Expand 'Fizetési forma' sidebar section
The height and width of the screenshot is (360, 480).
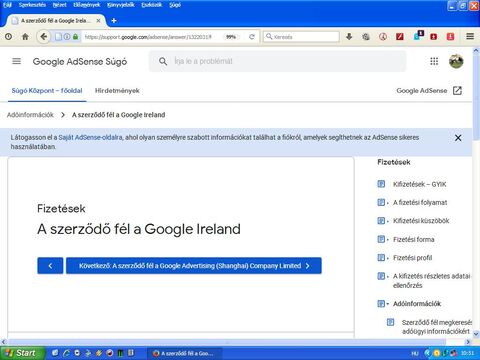click(x=414, y=239)
